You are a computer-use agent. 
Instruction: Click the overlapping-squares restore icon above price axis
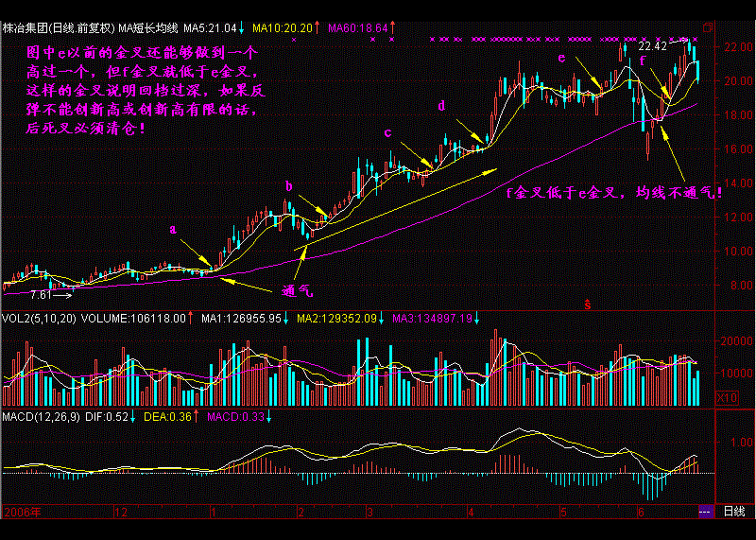(708, 27)
